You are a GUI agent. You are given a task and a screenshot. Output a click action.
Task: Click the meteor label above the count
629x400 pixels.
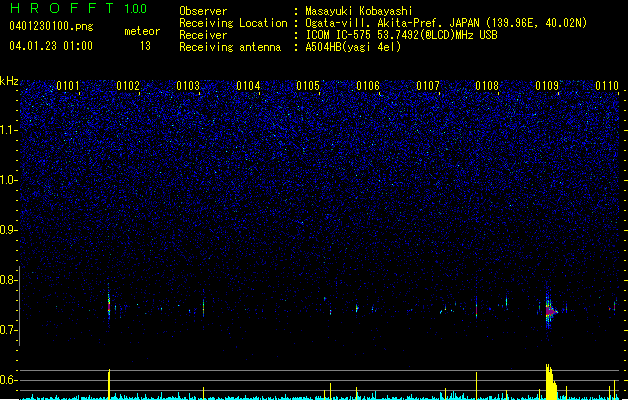(142, 31)
